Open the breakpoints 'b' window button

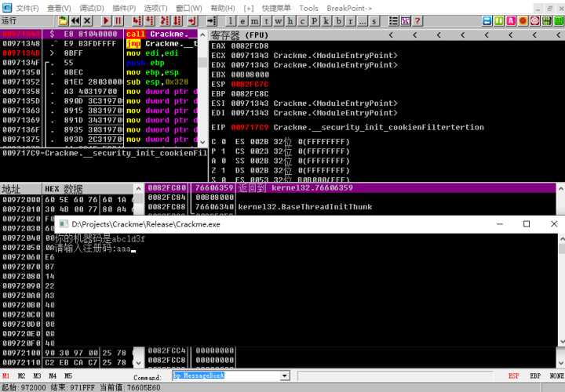[x=338, y=21]
